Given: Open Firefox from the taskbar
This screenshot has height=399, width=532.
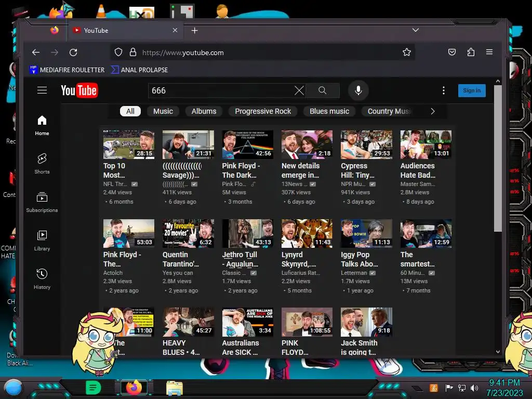Looking at the screenshot, I should 134,388.
